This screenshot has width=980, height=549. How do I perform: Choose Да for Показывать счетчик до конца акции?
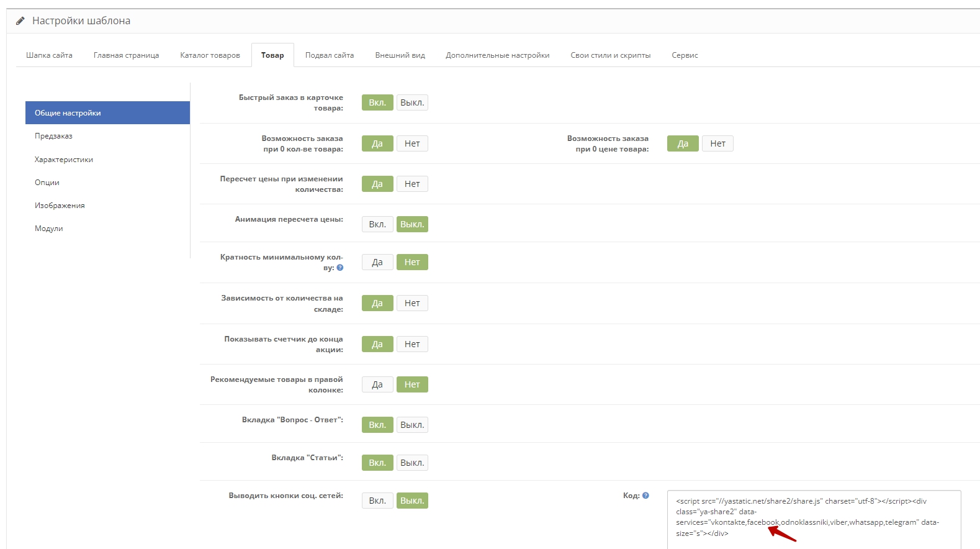(x=377, y=344)
